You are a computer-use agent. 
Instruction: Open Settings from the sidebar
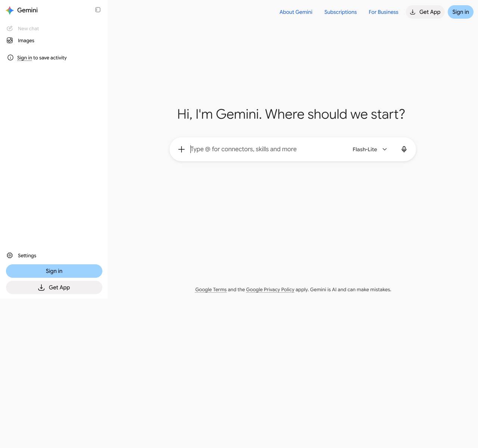(54, 255)
